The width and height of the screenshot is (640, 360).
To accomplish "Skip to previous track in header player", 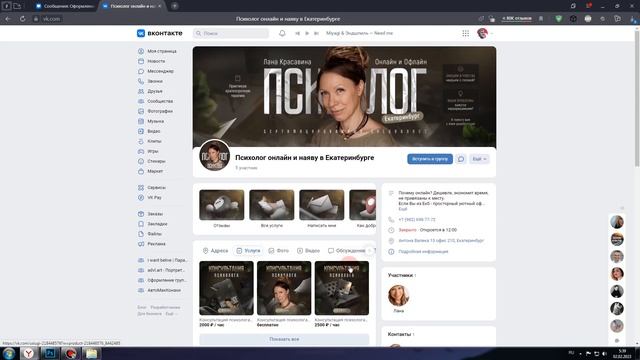I will 298,33.
